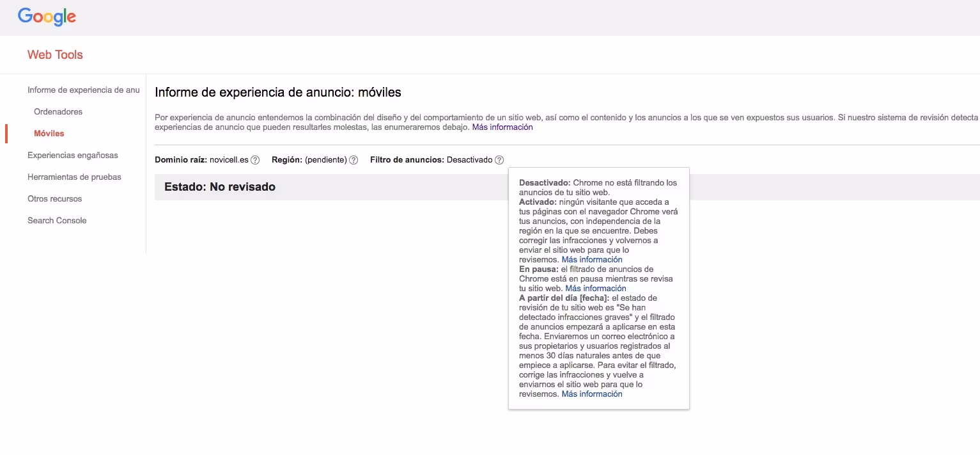Click the bold 'Desactivado:' heading in tooltip

545,183
